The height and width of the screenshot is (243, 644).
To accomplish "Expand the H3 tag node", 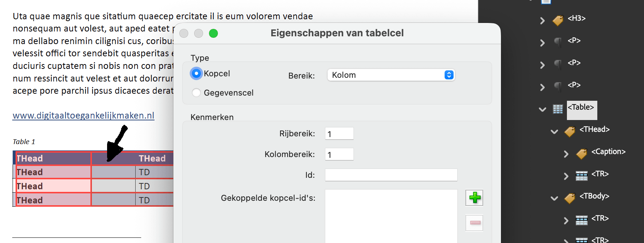I will point(542,20).
